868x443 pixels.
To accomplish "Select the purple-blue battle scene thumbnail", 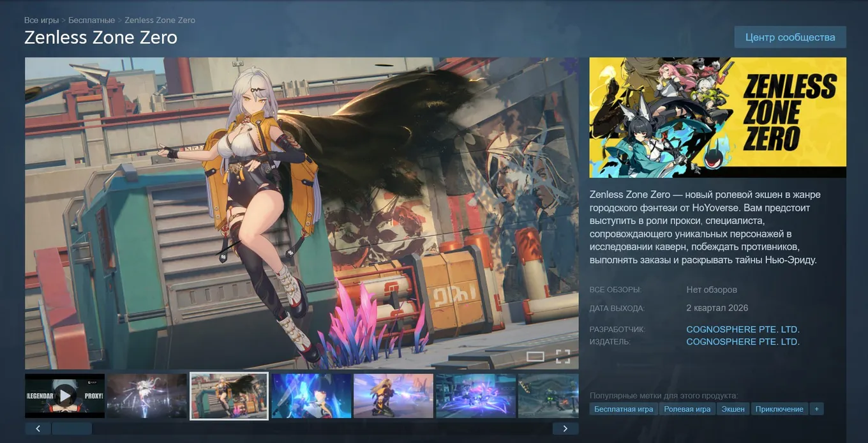I will (475, 396).
